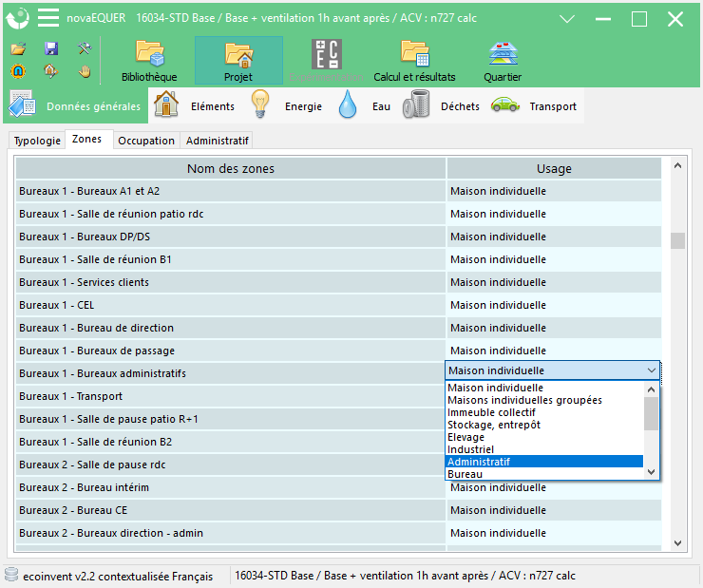Open the Eléments house icon
The height and width of the screenshot is (588, 703).
166,104
